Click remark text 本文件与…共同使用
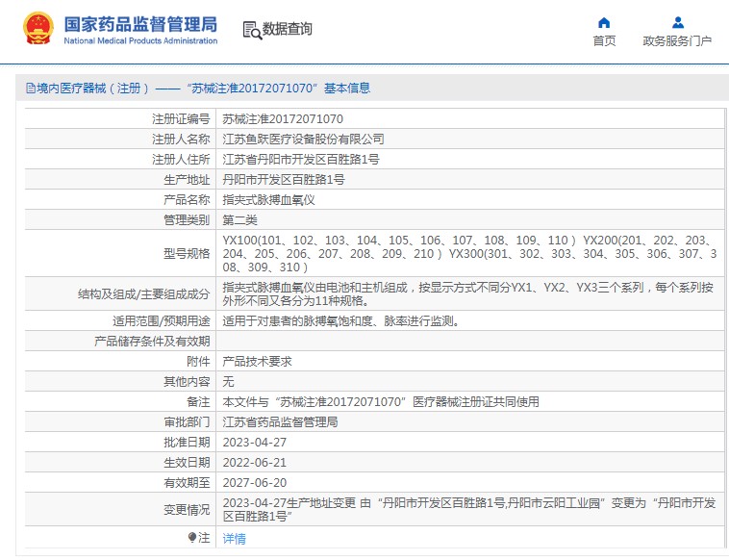 381,402
